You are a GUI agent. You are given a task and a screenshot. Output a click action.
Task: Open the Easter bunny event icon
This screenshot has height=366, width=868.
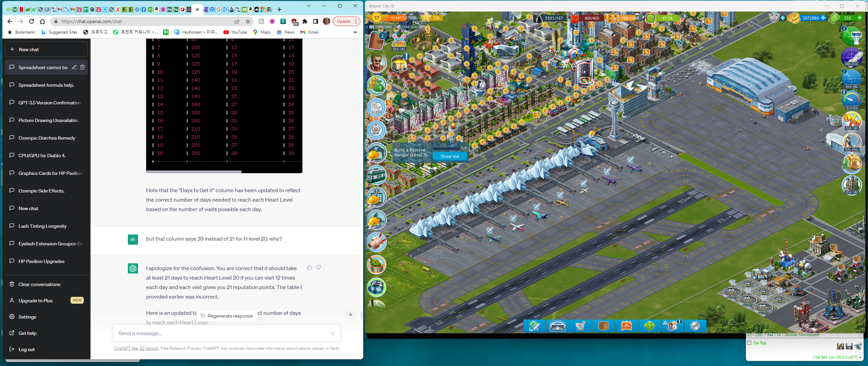(x=399, y=41)
